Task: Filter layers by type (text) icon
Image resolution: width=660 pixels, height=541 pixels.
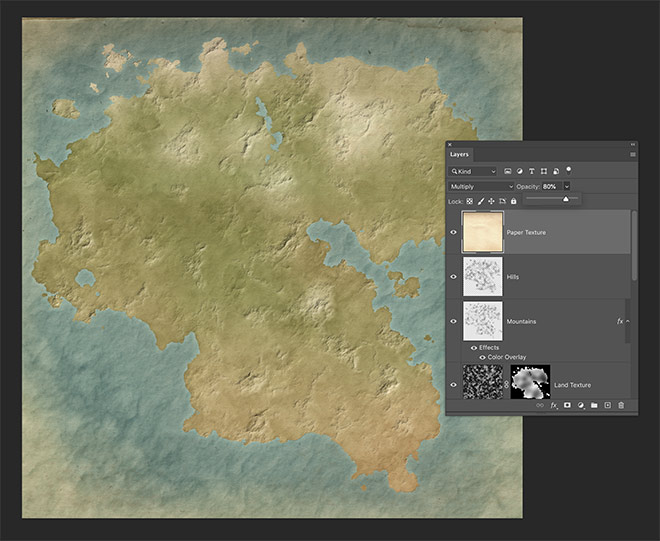Action: [x=532, y=172]
